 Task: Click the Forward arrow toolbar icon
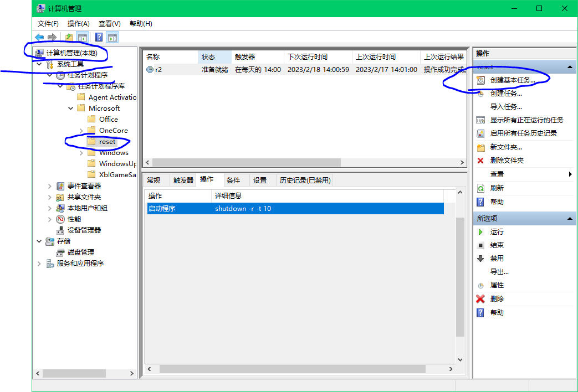tap(52, 37)
